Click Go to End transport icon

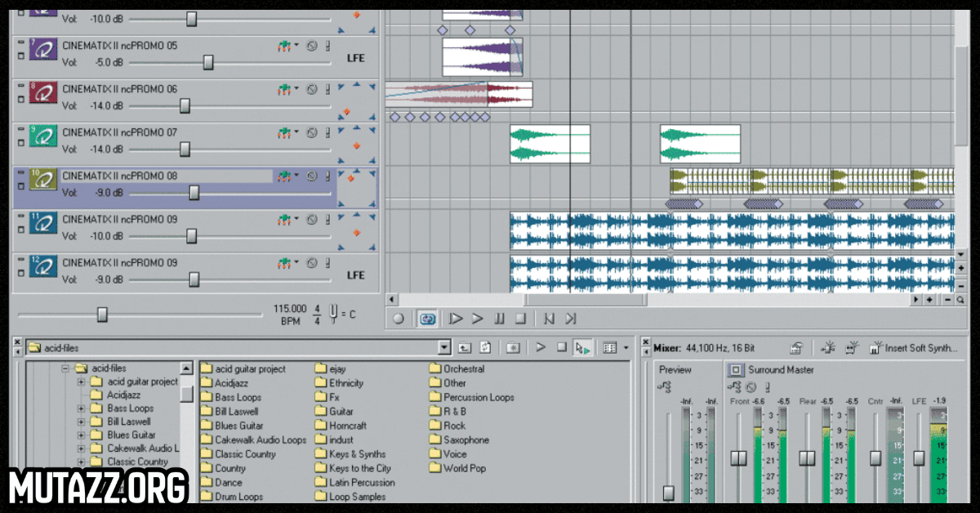tap(571, 319)
